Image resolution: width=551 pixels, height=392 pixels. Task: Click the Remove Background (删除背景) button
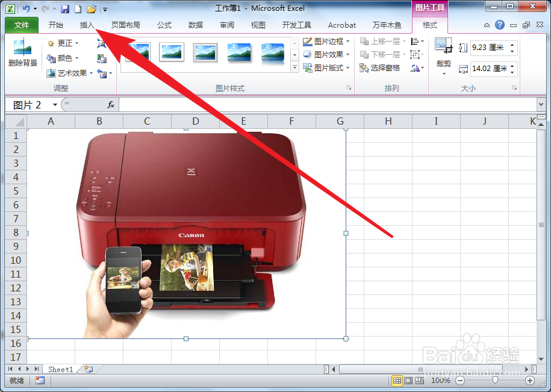coord(22,54)
